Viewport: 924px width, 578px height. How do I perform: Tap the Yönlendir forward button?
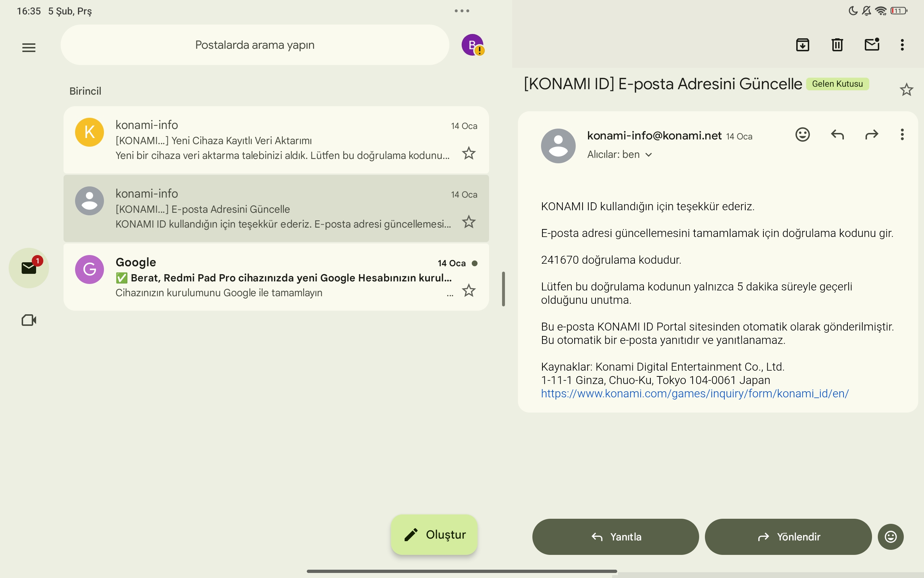788,537
